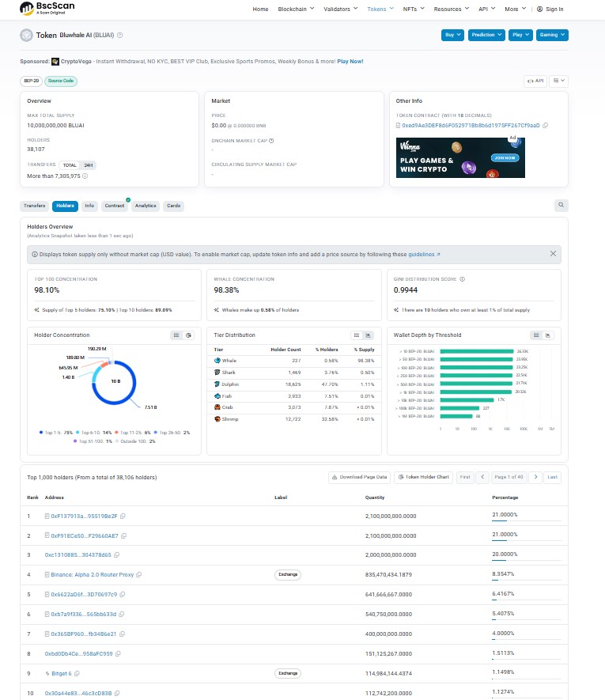Screen dimensions: 605x700
Task: Click the BEP-20 badge
Action: (x=32, y=81)
